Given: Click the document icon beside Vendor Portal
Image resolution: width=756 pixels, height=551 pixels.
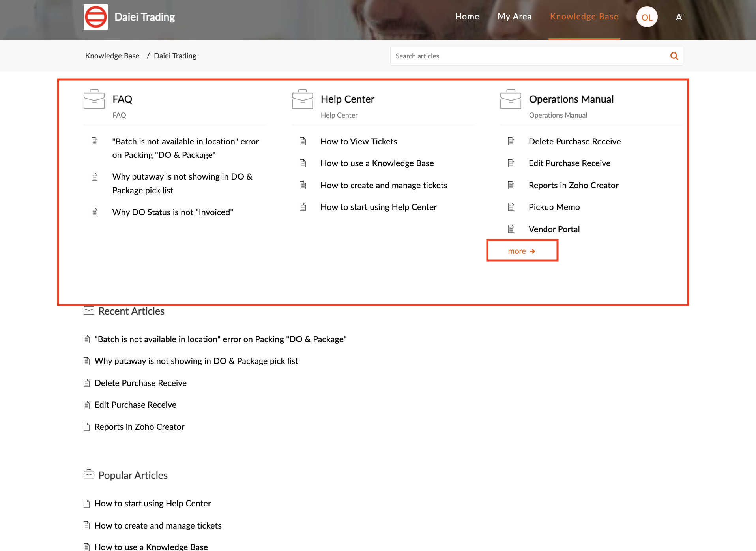Looking at the screenshot, I should [511, 229].
